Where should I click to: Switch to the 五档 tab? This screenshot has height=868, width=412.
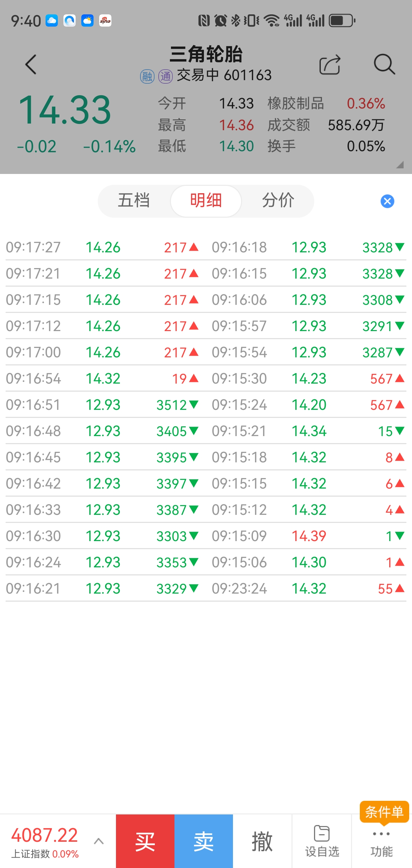134,201
